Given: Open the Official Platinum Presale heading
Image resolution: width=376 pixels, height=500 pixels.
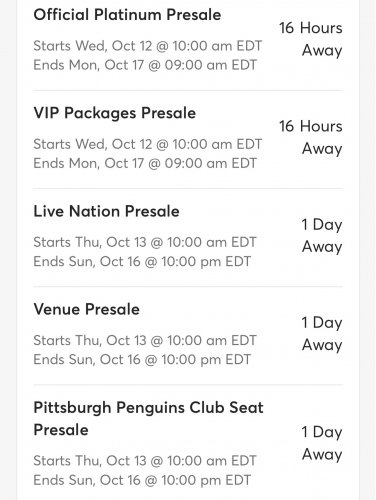Looking at the screenshot, I should (x=127, y=15).
